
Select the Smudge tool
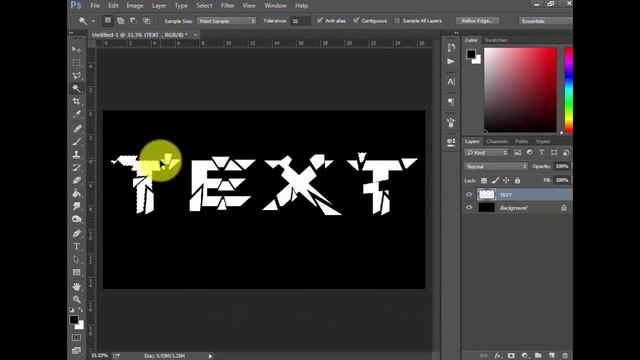pos(76,206)
